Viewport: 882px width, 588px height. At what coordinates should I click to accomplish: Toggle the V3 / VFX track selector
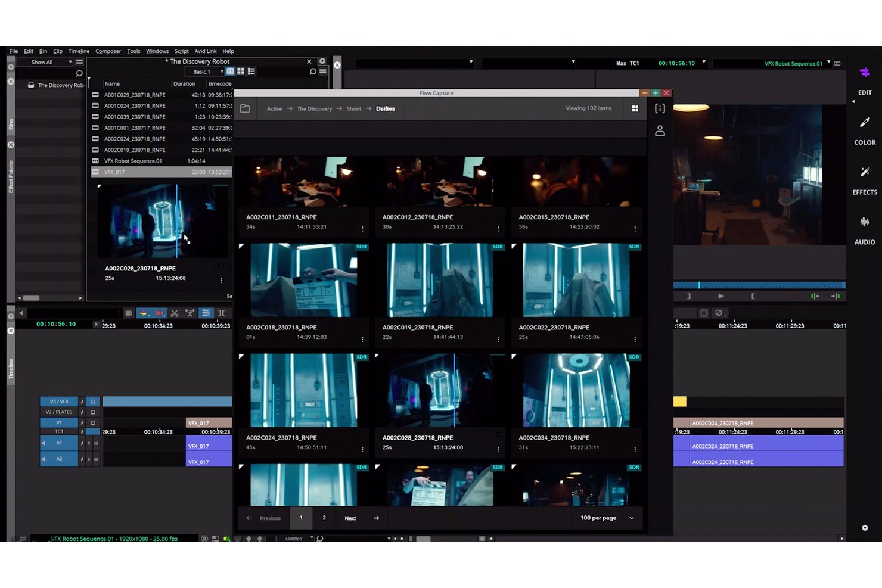click(x=59, y=402)
